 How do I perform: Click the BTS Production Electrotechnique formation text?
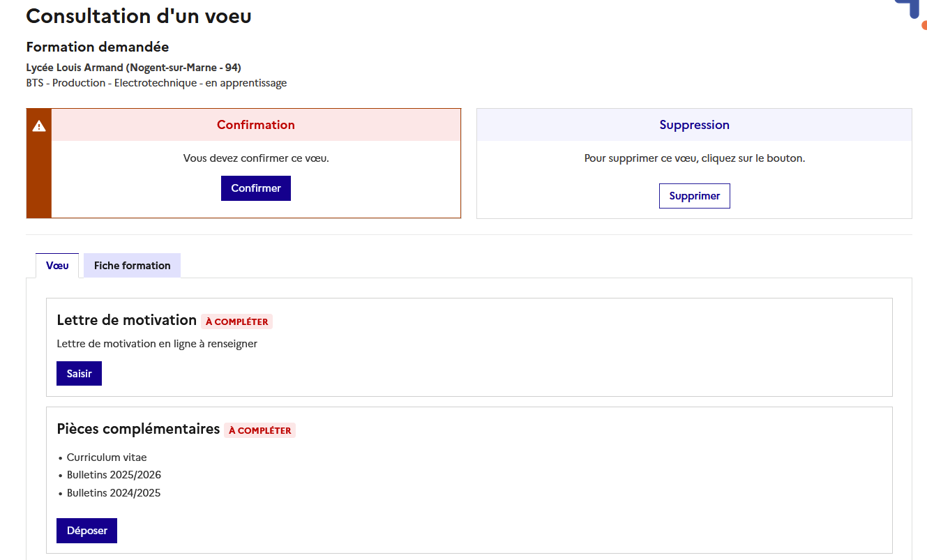coord(156,83)
